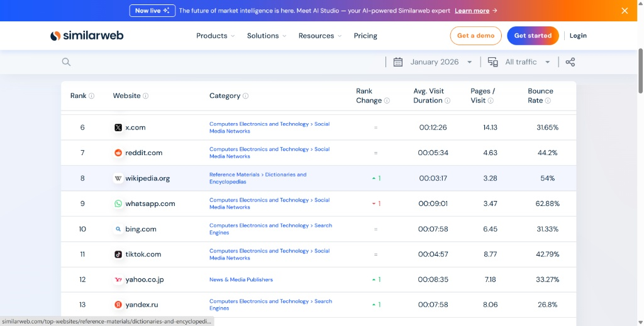This screenshot has height=326, width=644.
Task: Click the share icon
Action: [x=570, y=62]
